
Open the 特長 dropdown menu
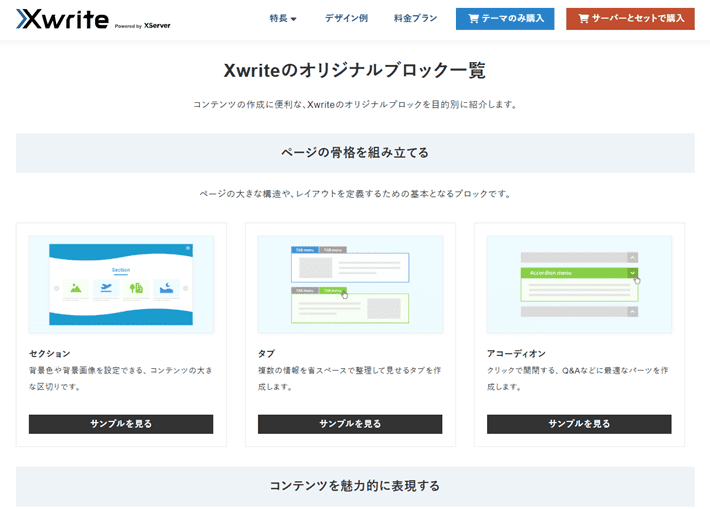tap(283, 19)
